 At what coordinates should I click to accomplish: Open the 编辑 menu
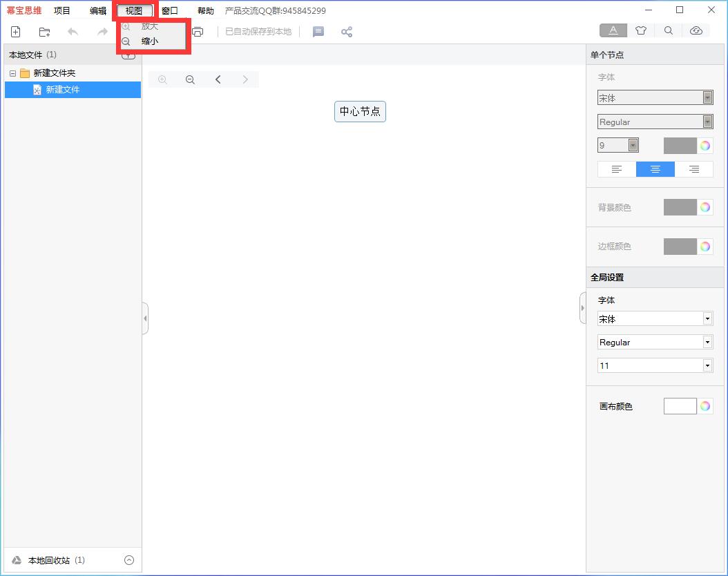coord(98,11)
